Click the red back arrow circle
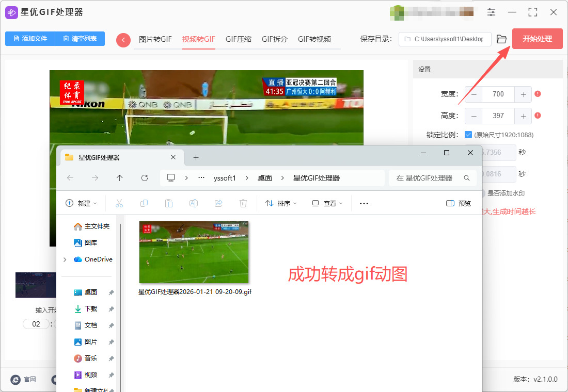 [x=123, y=40]
